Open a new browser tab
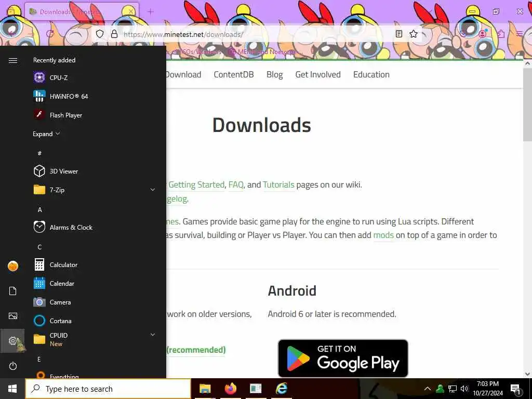Viewport: 532px width, 399px height. 151,12
